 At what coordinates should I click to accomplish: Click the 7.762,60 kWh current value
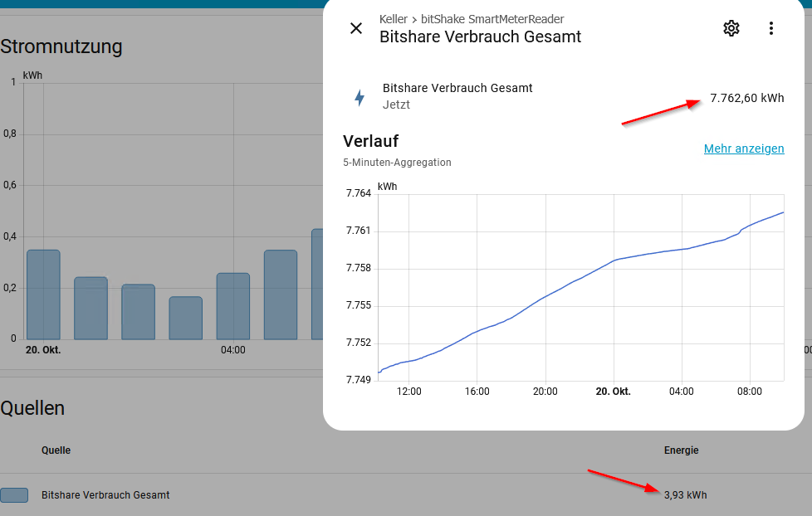tap(746, 98)
